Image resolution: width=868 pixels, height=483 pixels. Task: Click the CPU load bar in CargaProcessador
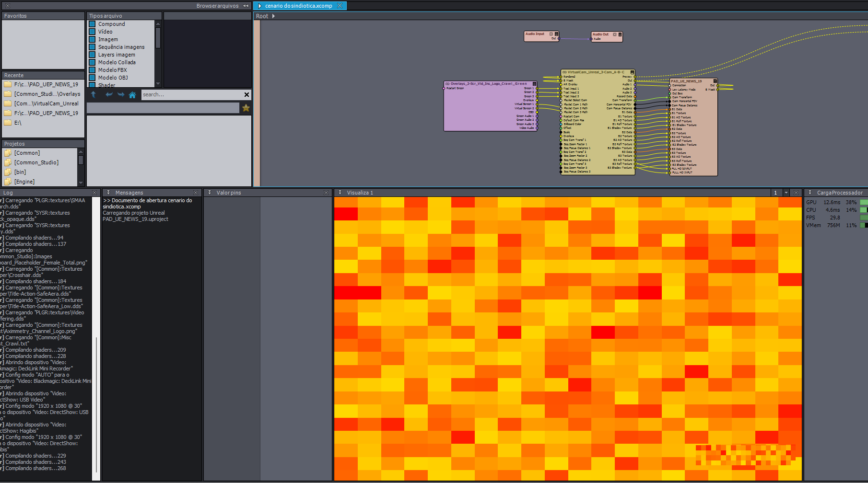pyautogui.click(x=864, y=210)
